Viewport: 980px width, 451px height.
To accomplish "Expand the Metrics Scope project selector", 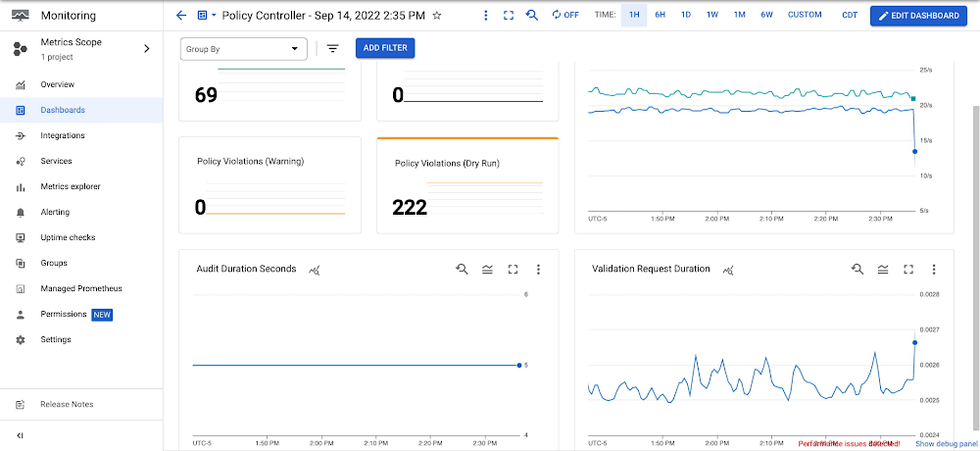I will click(x=146, y=48).
